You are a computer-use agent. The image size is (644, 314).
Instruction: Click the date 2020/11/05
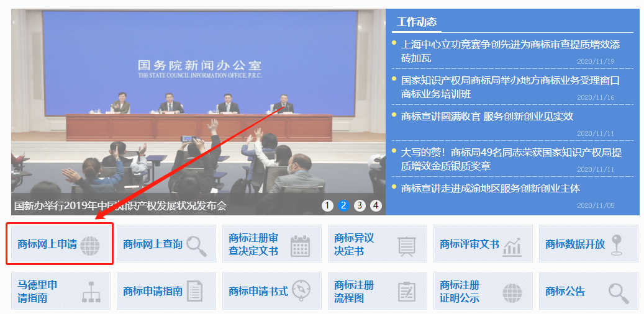(596, 205)
